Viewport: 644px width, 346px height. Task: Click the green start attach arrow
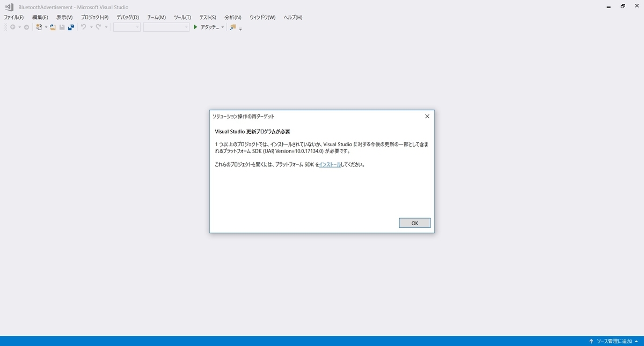[195, 27]
